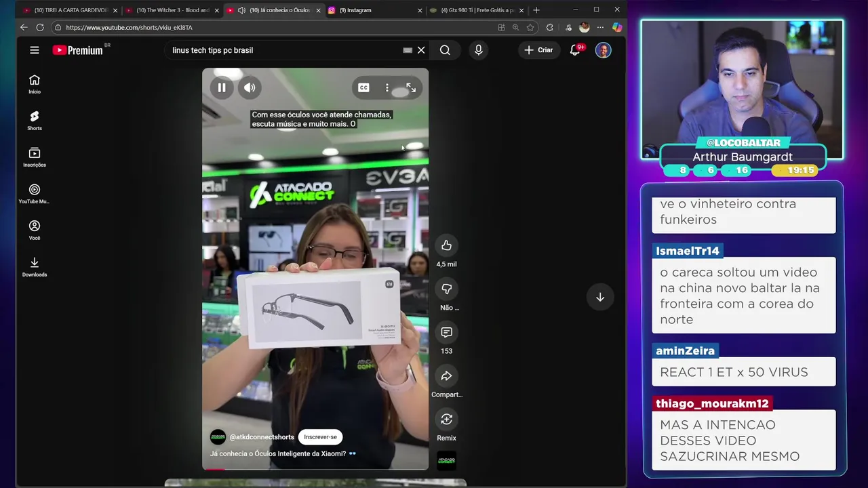Subscribe with the Inscrever-se button
Viewport: 868px width, 488px height.
tap(320, 437)
